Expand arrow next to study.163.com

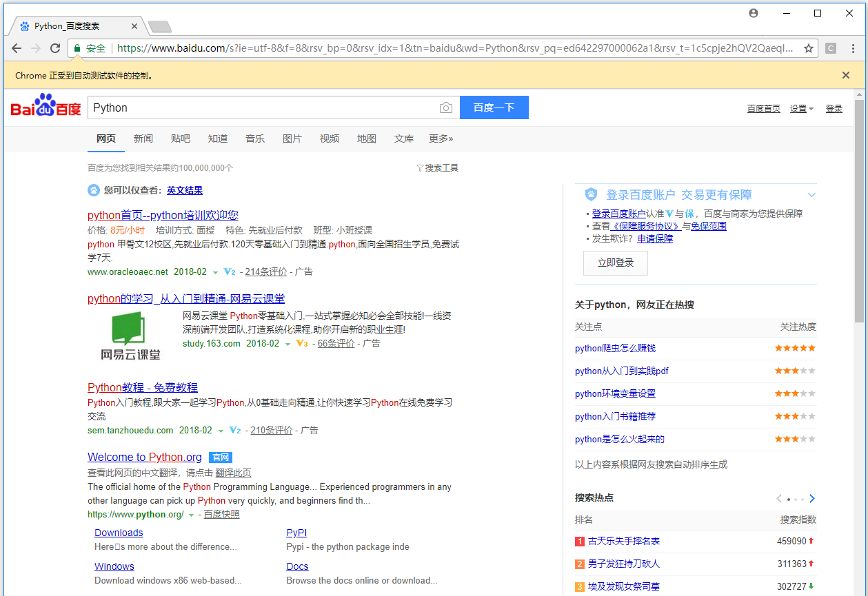tap(287, 344)
